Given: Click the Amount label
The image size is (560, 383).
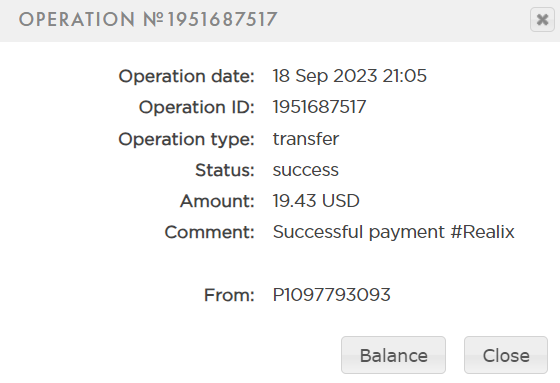Looking at the screenshot, I should point(217,201).
